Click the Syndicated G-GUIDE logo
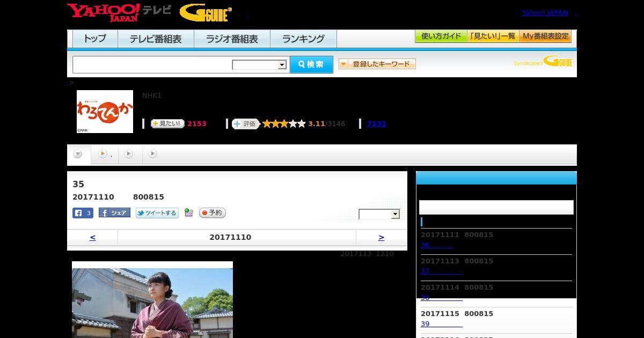 [x=543, y=62]
